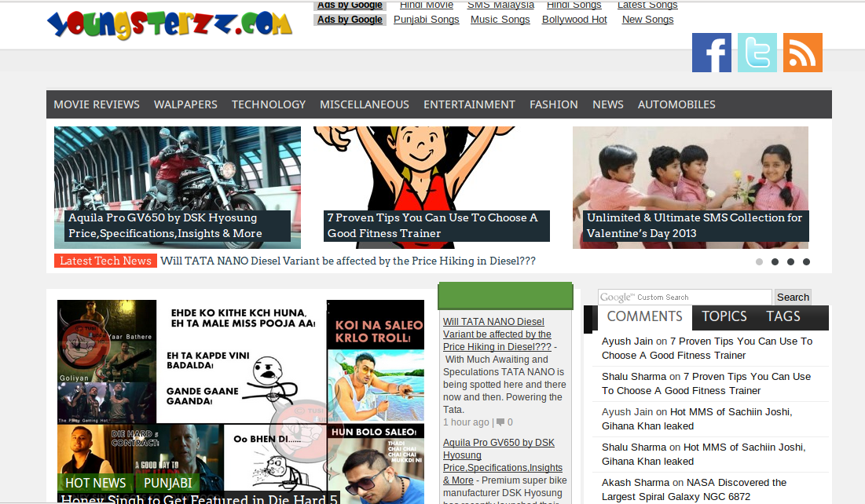Open the Twitter bird icon
This screenshot has height=504, width=865.
pos(757,53)
